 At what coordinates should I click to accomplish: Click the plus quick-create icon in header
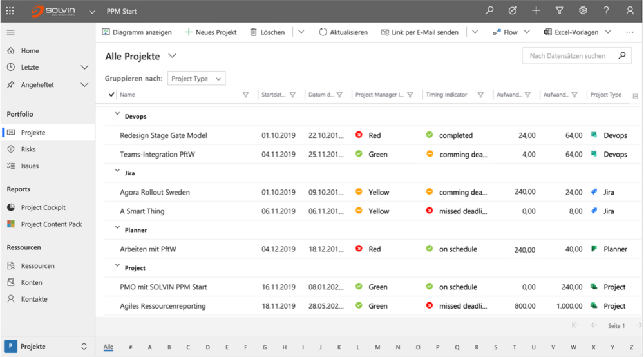point(536,11)
